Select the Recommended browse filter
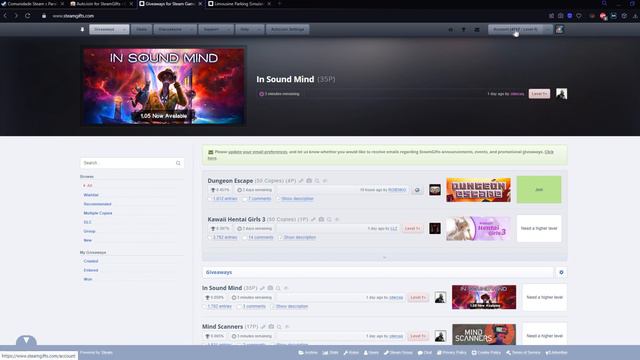This screenshot has height=360, width=640. pos(98,204)
